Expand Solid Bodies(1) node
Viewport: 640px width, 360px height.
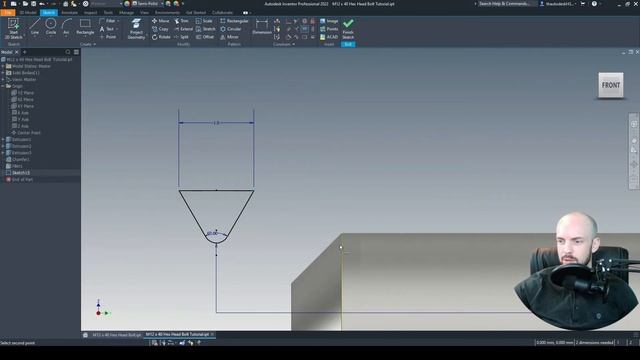click(x=3, y=73)
